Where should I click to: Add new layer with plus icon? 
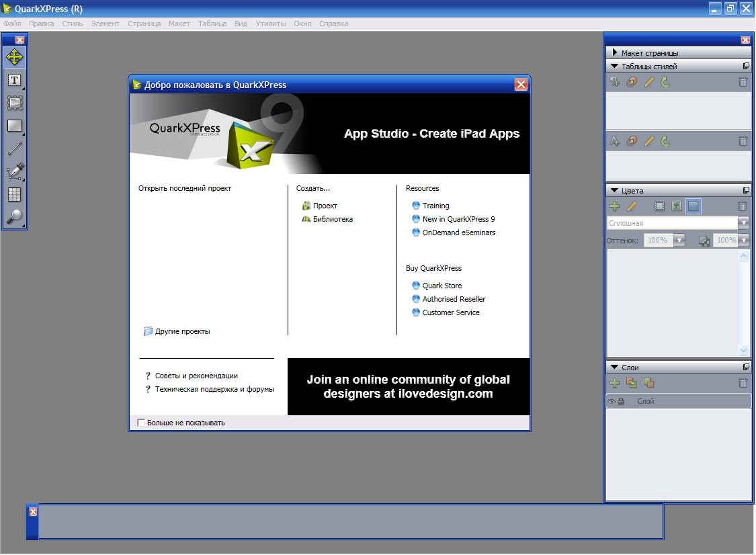point(615,383)
